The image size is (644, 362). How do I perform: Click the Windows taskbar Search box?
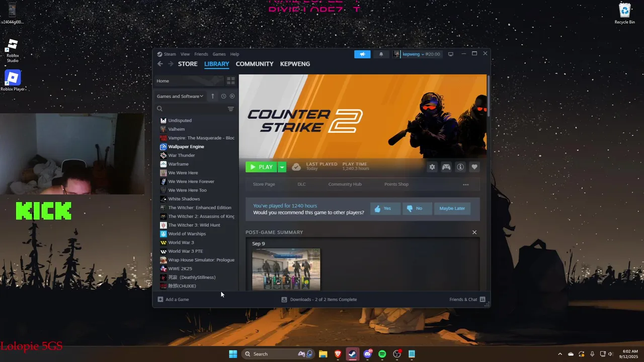[x=278, y=354]
